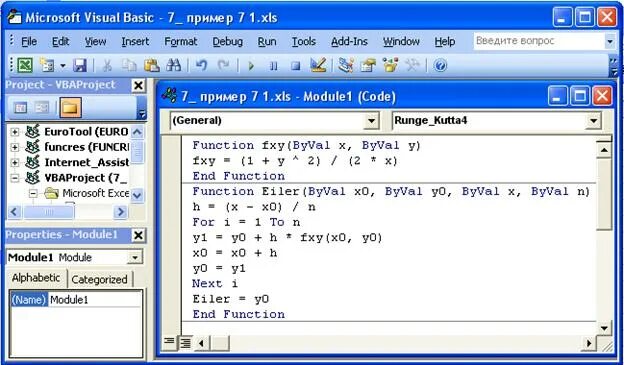Switch to Categorized properties tab
Viewport: 624px width, 365px height.
coord(99,279)
